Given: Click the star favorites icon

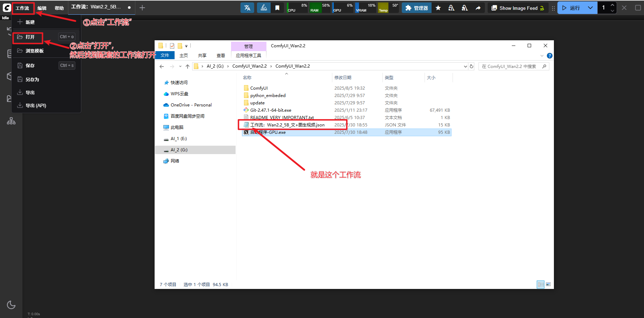Looking at the screenshot, I should point(438,8).
